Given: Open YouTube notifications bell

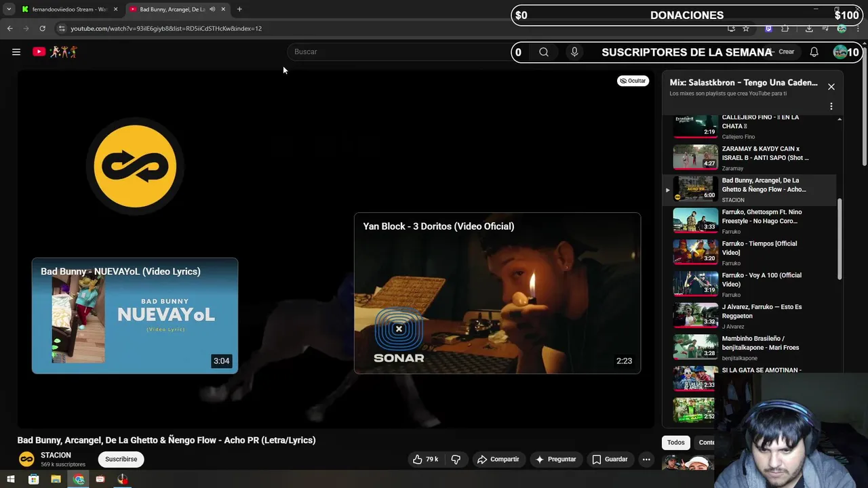Looking at the screenshot, I should click(814, 52).
